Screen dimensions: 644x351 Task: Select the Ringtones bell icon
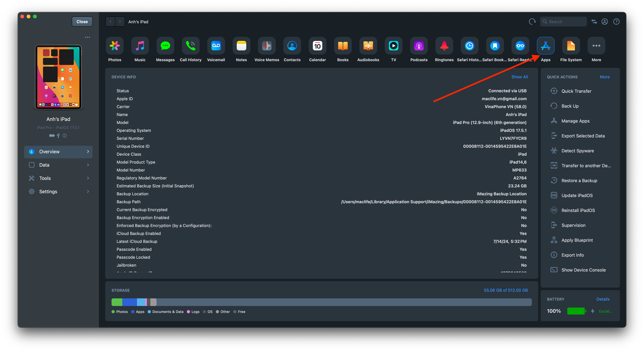pyautogui.click(x=444, y=46)
